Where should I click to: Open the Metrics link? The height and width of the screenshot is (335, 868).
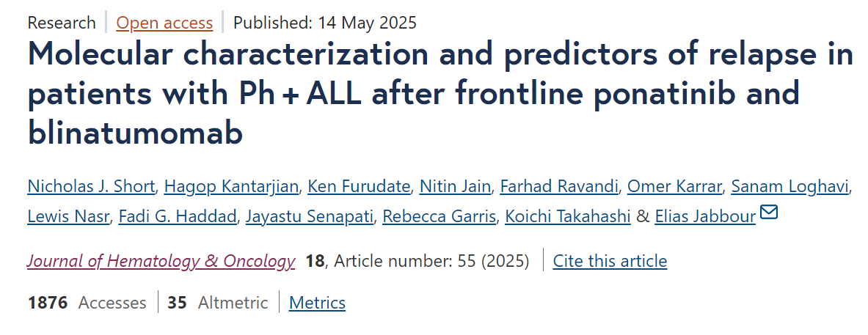(x=317, y=303)
